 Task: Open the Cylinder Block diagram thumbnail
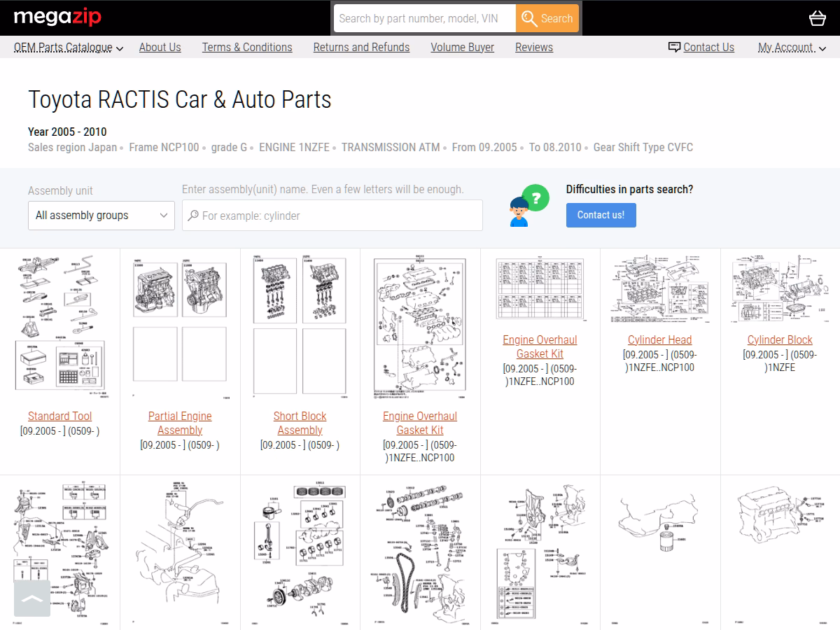pyautogui.click(x=780, y=289)
